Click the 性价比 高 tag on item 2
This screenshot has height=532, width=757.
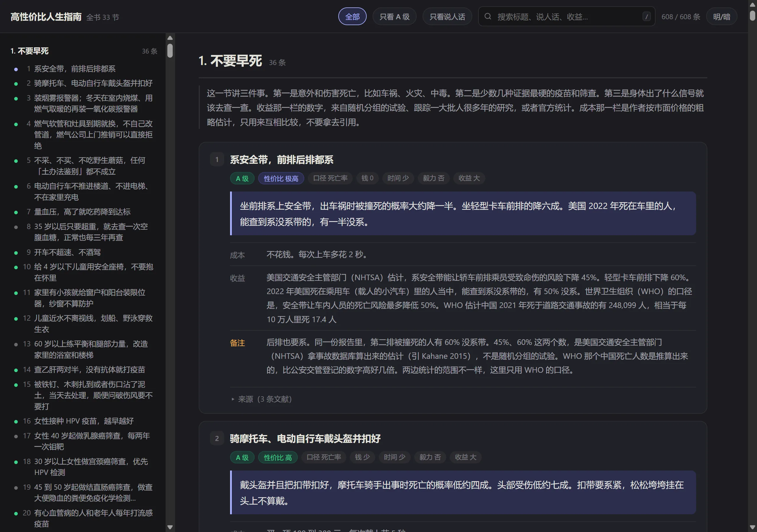[x=278, y=457]
